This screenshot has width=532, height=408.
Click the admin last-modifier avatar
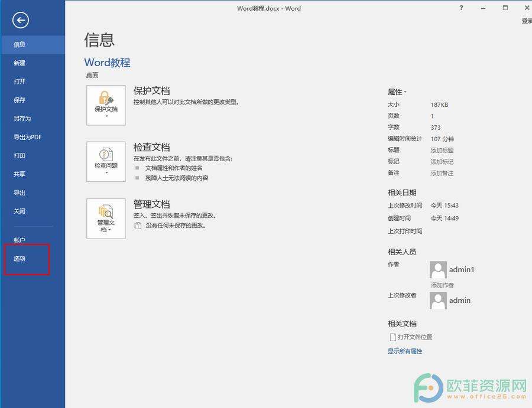(x=438, y=300)
